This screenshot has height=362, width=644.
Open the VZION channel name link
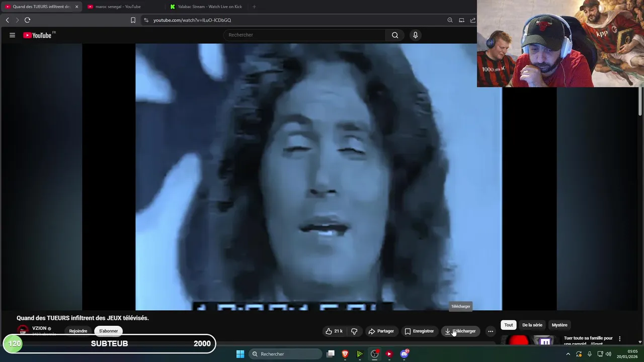pos(39,328)
